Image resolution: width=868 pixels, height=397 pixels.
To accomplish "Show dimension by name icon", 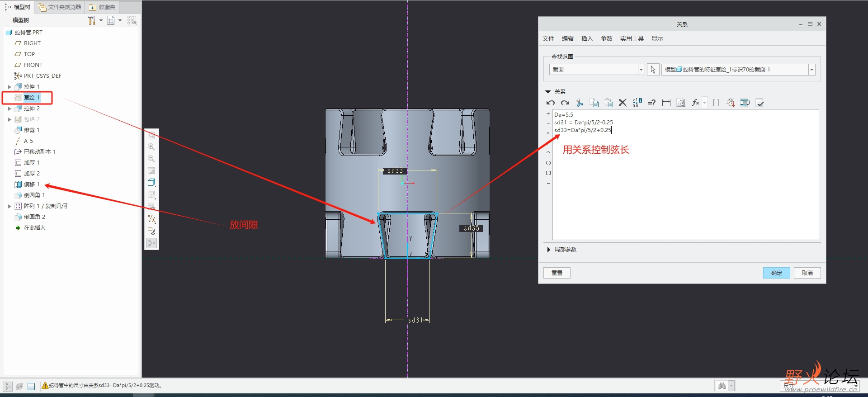I will point(666,103).
